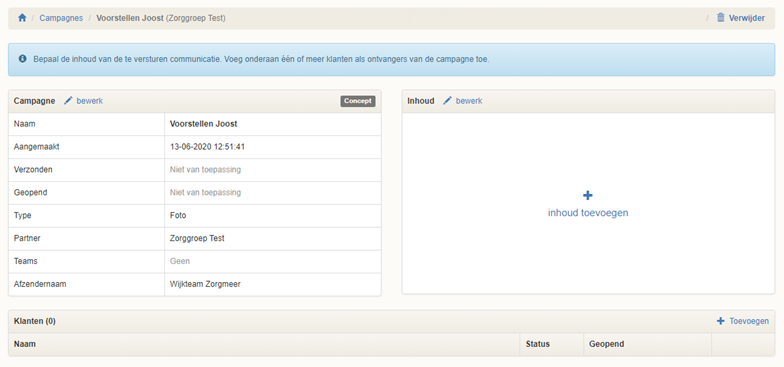Edit content via bewerk link in Inhoud panel
Image resolution: width=784 pixels, height=367 pixels.
point(469,100)
